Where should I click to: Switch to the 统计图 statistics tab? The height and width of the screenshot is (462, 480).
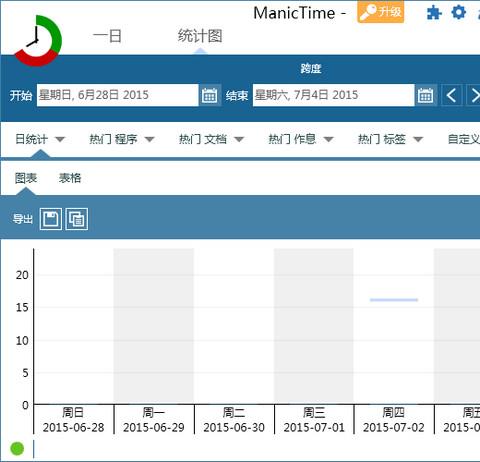(x=200, y=36)
